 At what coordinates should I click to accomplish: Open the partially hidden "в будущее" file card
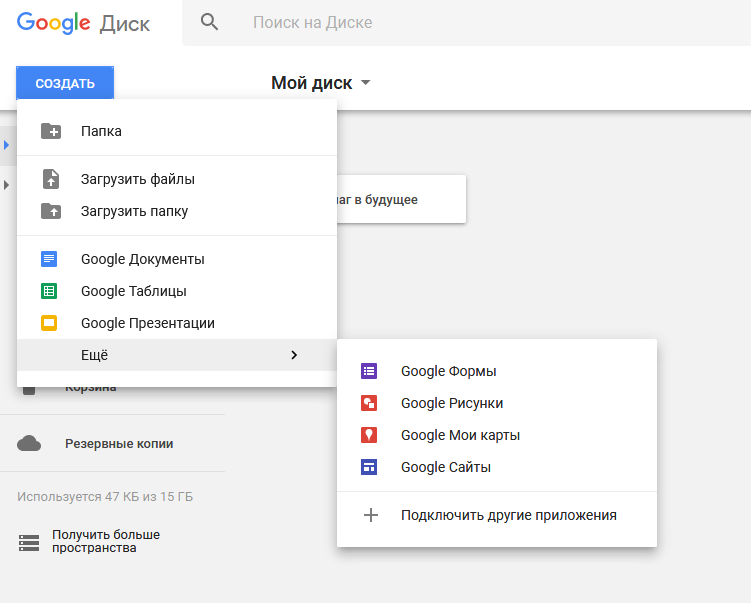point(401,199)
